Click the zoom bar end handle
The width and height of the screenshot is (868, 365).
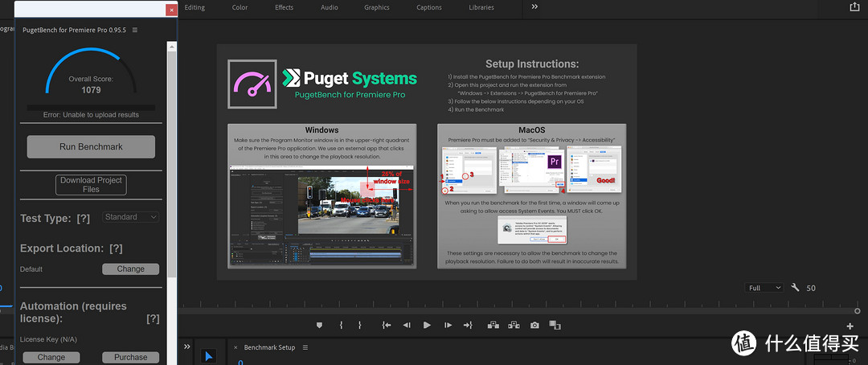[857, 311]
